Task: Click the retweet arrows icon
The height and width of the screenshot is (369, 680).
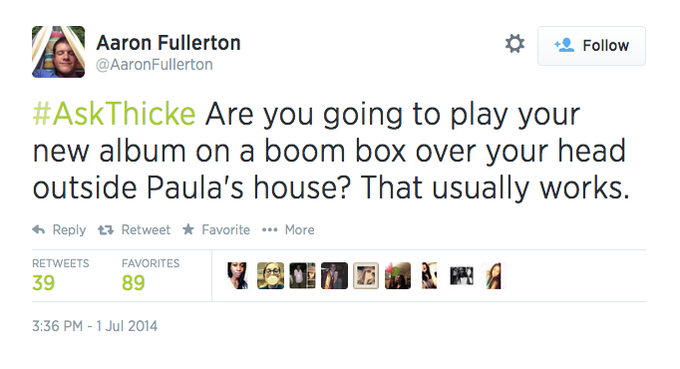Action: click(106, 230)
